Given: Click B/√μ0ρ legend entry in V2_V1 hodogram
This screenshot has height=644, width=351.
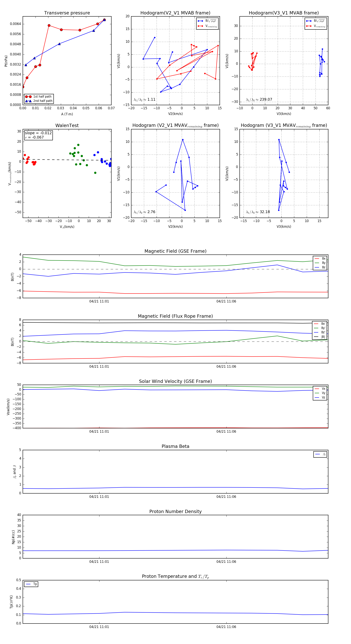Looking at the screenshot, I should click(207, 21).
